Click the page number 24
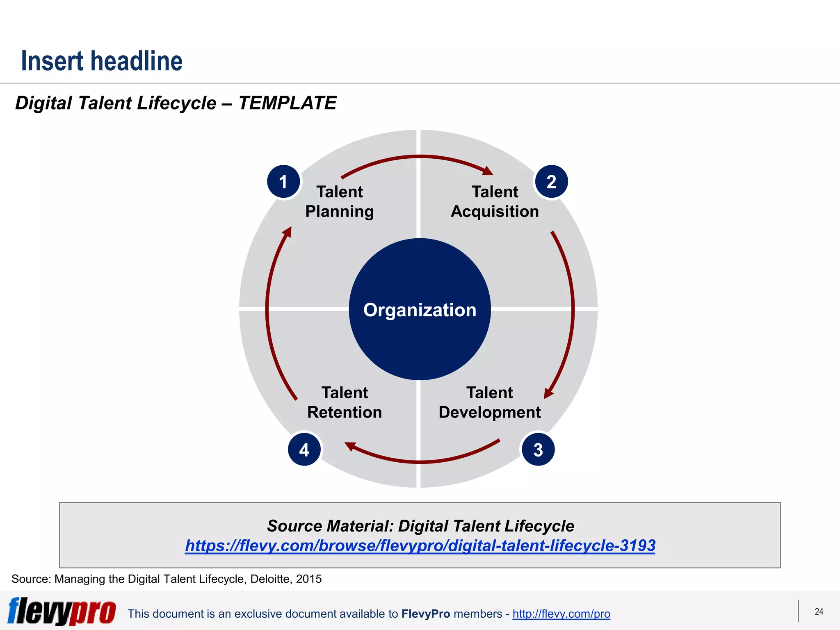Viewport: 840px width, 630px height. pos(819,612)
